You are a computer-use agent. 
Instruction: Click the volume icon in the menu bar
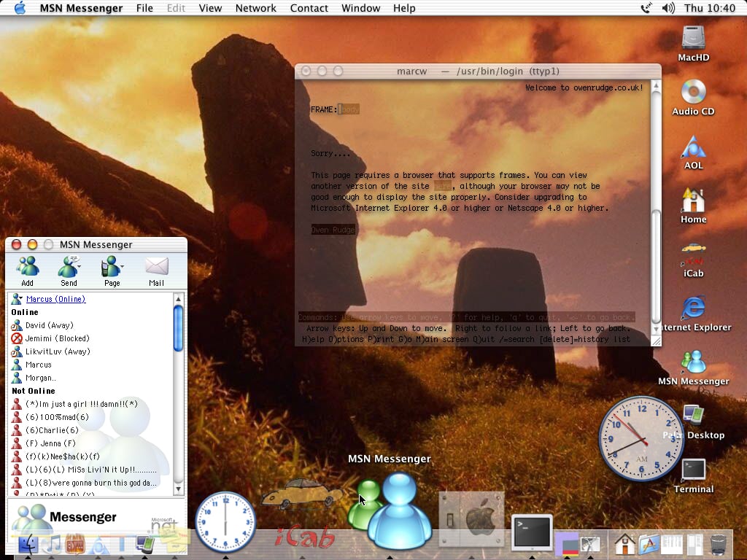click(668, 8)
